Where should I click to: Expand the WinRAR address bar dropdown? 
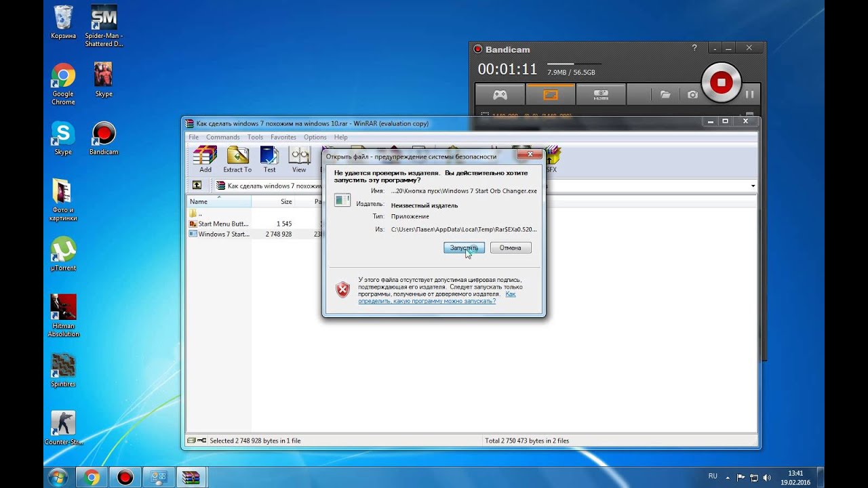tap(753, 186)
